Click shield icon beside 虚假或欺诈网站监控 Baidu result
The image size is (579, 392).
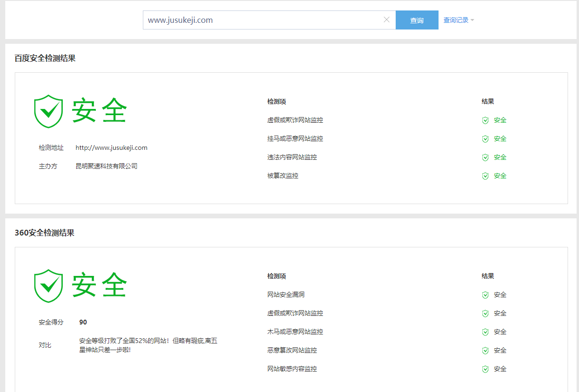(x=485, y=120)
